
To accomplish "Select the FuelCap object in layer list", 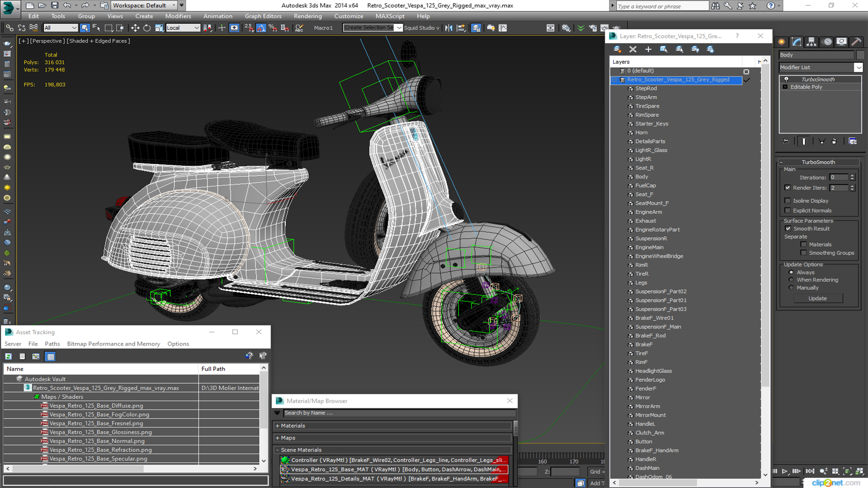I will pyautogui.click(x=646, y=186).
